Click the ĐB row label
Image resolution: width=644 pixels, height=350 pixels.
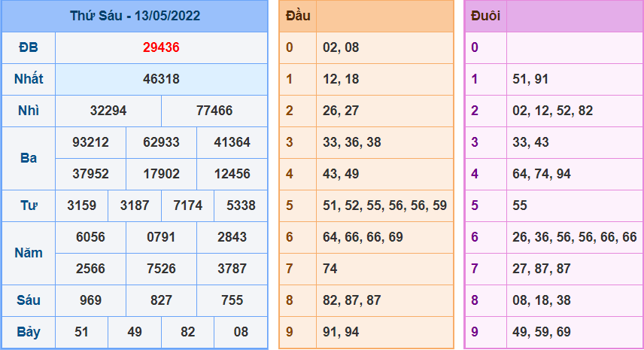pos(29,47)
